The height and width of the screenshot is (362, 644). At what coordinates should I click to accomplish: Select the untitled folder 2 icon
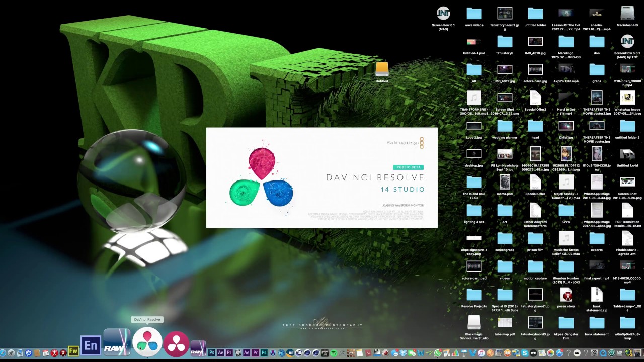[x=627, y=130]
